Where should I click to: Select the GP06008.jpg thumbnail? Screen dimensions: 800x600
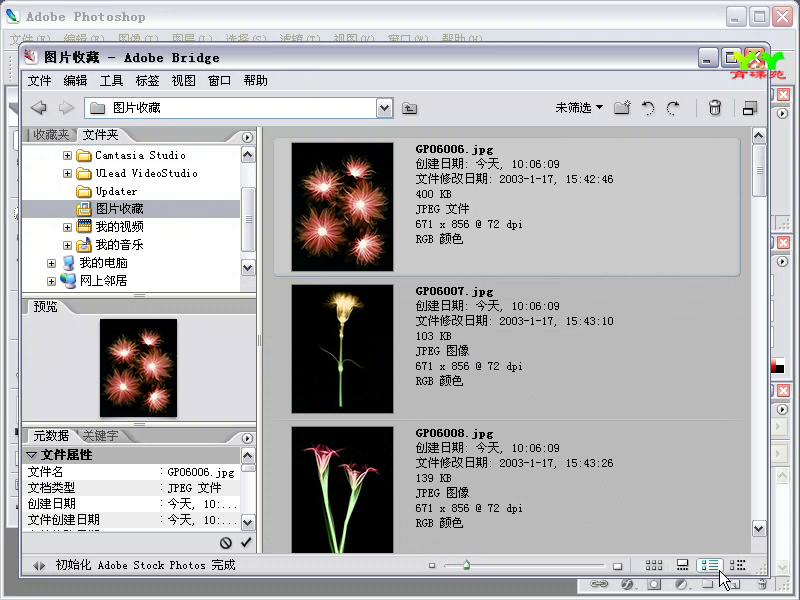[x=342, y=490]
